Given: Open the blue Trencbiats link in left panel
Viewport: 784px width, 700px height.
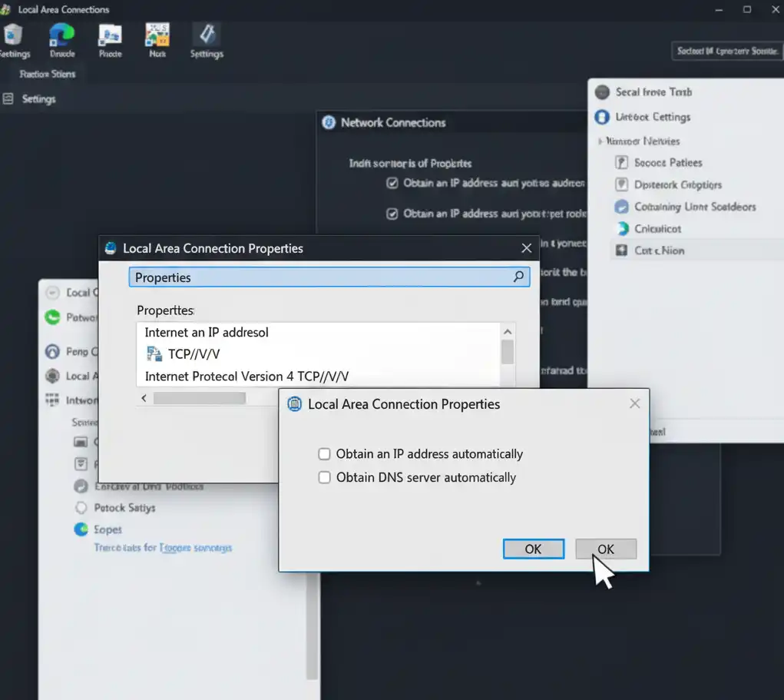Looking at the screenshot, I should pyautogui.click(x=162, y=548).
